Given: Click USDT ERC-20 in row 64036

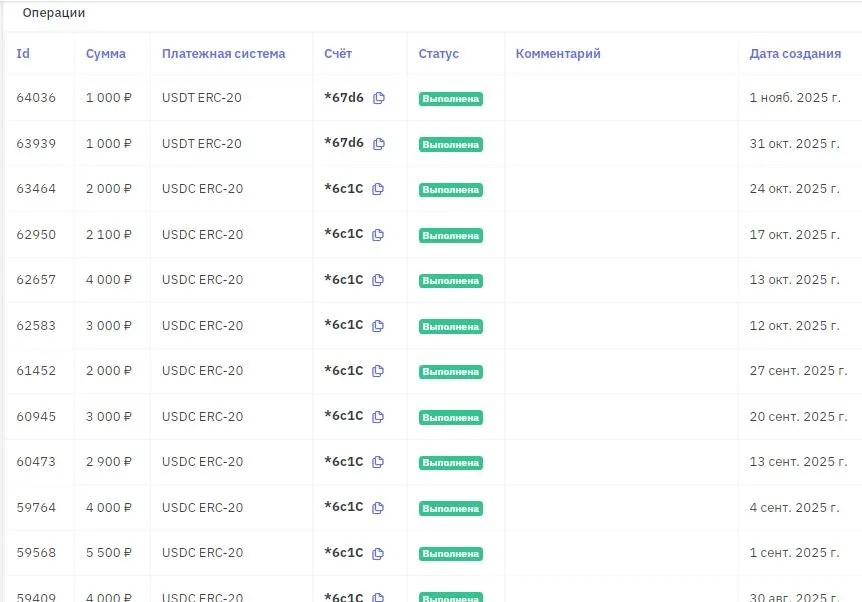Looking at the screenshot, I should click(202, 98).
